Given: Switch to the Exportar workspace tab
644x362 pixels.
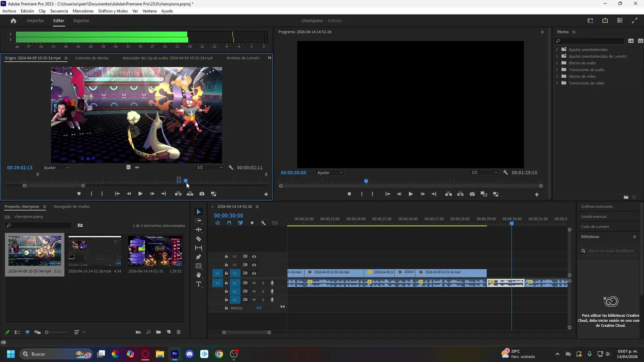Looking at the screenshot, I should click(x=81, y=21).
